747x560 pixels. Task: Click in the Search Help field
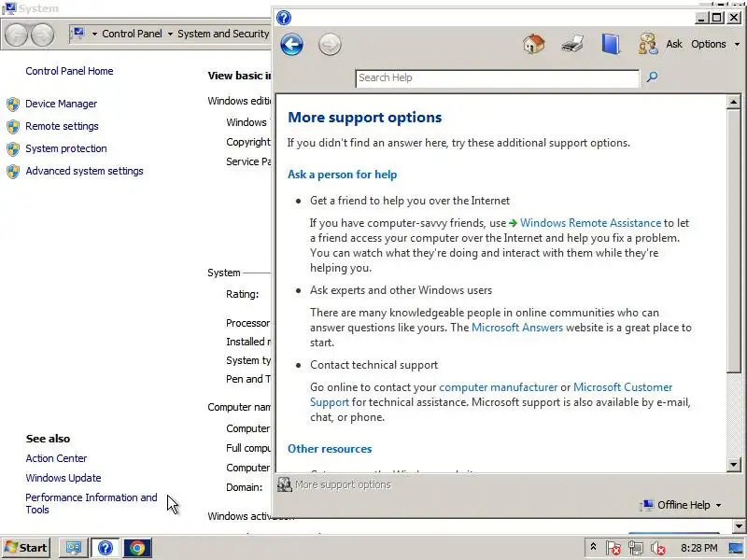point(497,78)
